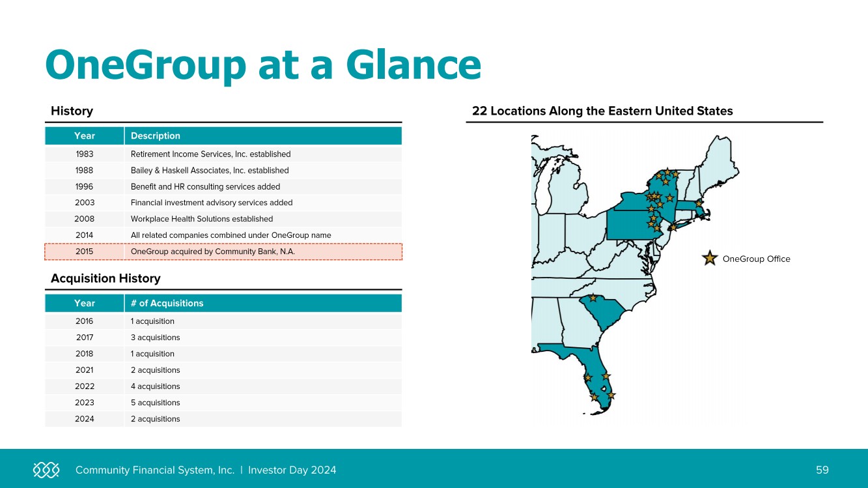
Task: Click the page number 59
Action: tap(822, 470)
